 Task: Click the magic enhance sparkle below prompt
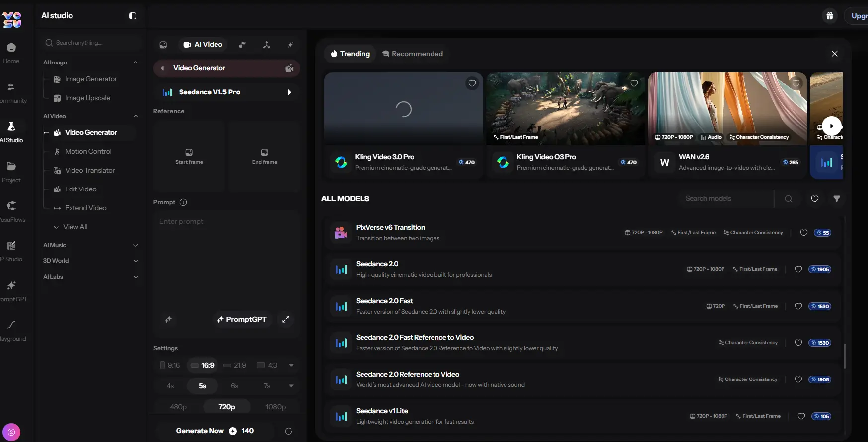coord(168,319)
